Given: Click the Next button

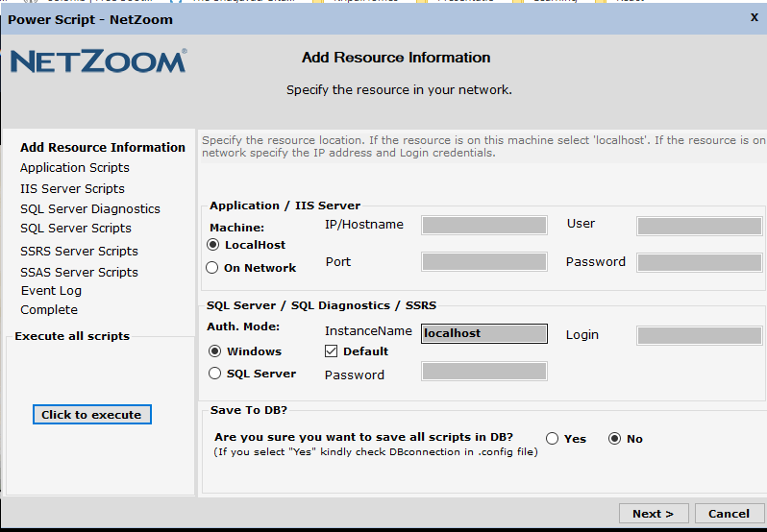Looking at the screenshot, I should 654,514.
